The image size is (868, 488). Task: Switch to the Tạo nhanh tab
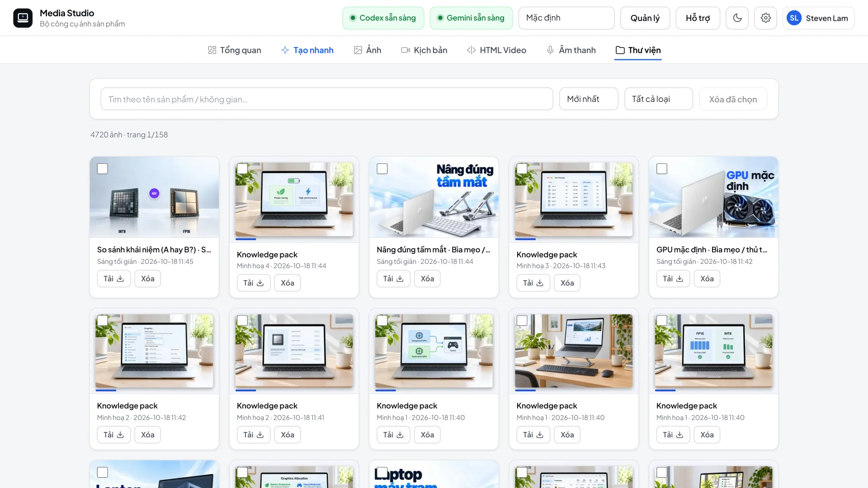307,50
